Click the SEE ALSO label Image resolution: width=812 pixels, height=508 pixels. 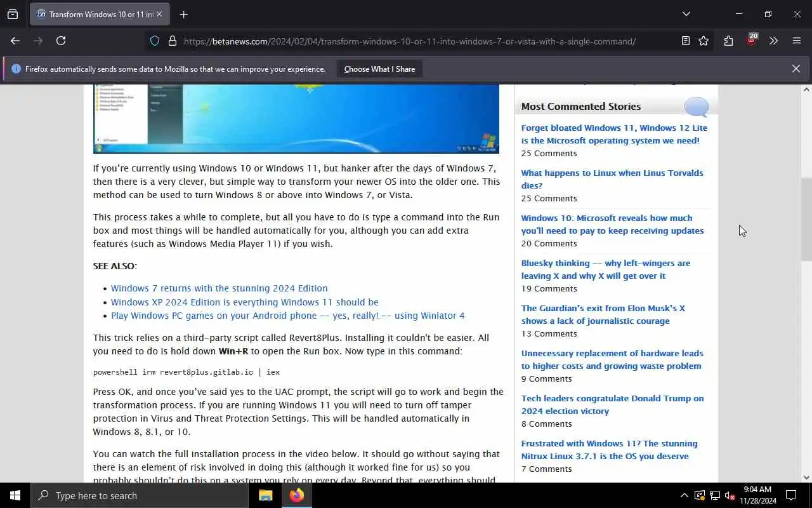pyautogui.click(x=114, y=266)
